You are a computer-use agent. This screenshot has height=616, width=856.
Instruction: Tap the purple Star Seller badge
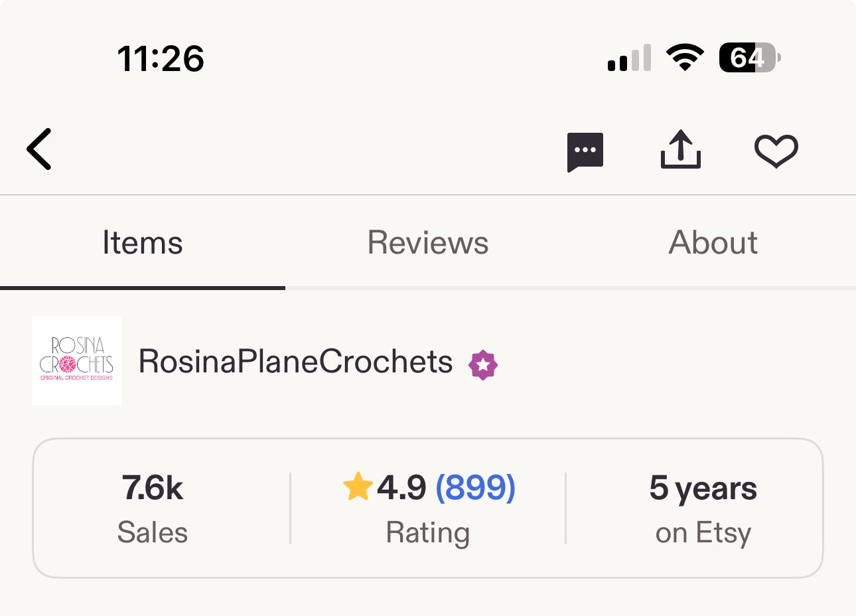[483, 365]
